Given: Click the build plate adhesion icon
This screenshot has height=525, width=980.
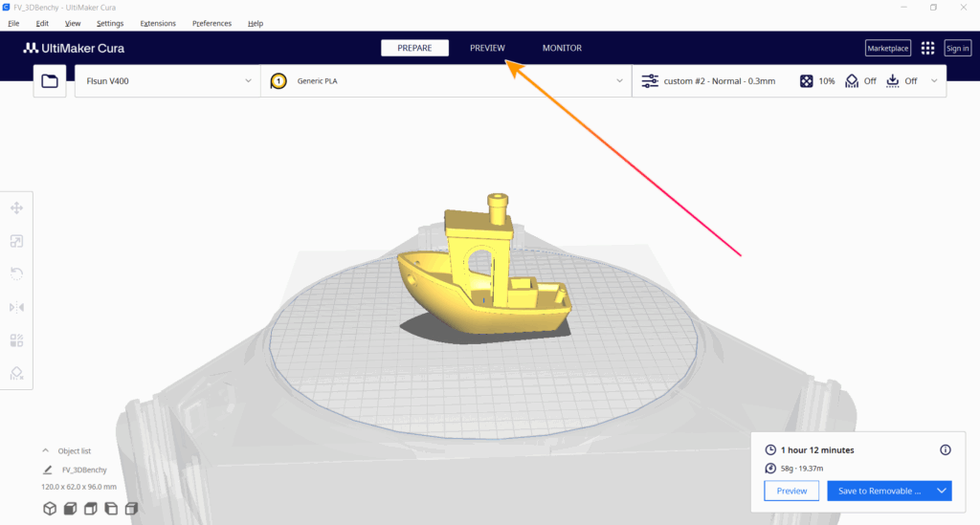Looking at the screenshot, I should coord(893,81).
